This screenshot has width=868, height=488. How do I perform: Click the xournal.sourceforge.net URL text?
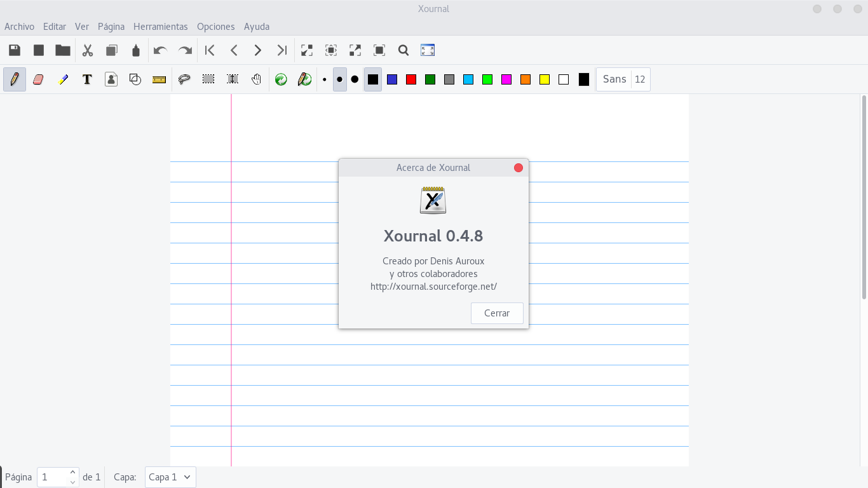[433, 287]
